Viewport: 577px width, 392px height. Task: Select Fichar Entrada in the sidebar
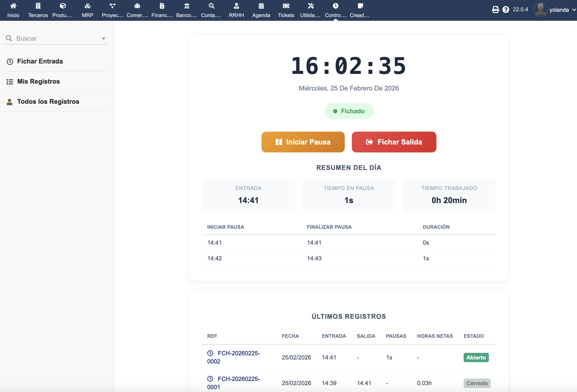(x=40, y=61)
